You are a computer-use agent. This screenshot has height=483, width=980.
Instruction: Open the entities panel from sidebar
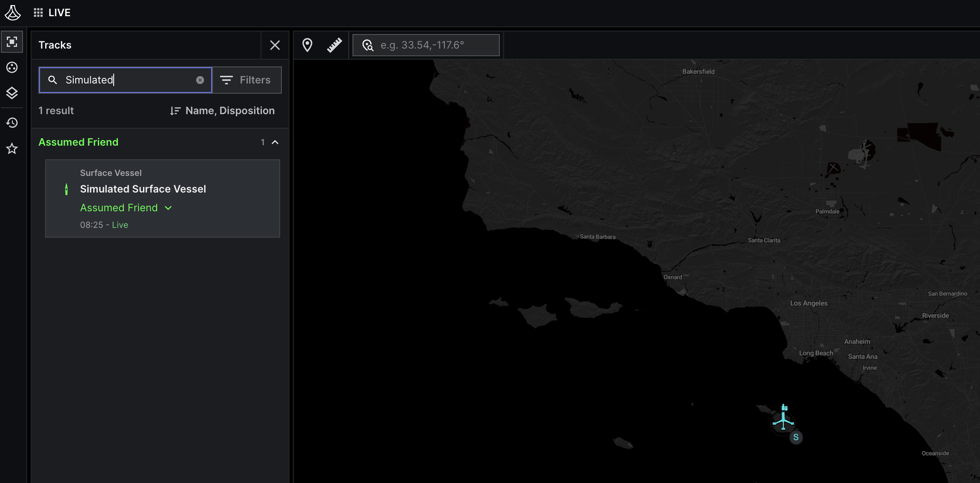[x=12, y=67]
